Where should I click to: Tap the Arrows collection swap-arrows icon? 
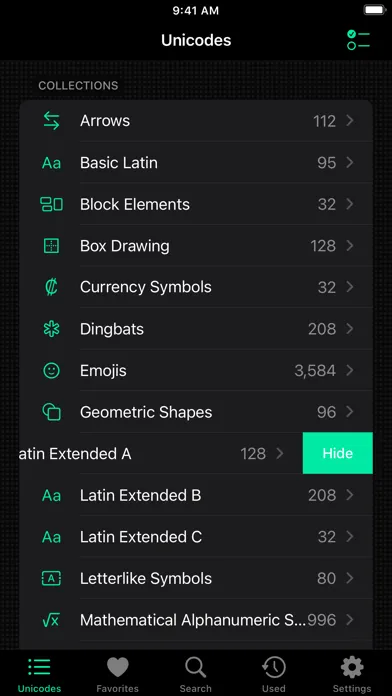click(x=51, y=121)
